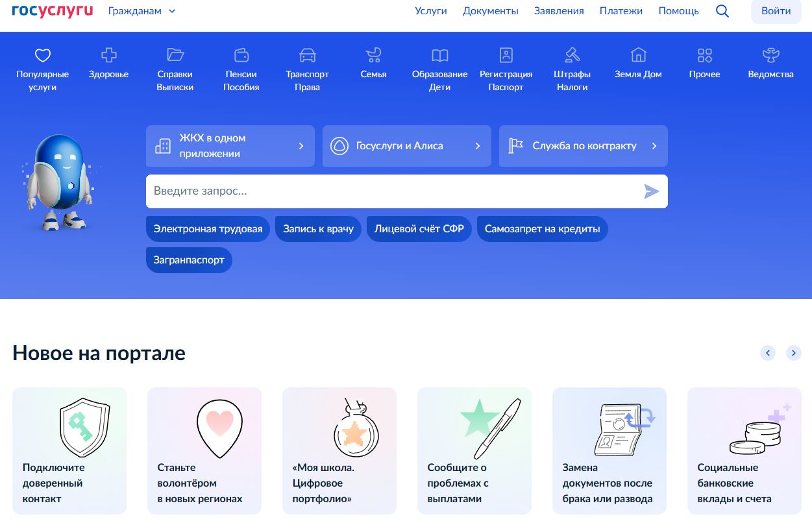Screen dimensions: 812x521
Task: Click the Семья stroller icon
Action: (x=373, y=55)
